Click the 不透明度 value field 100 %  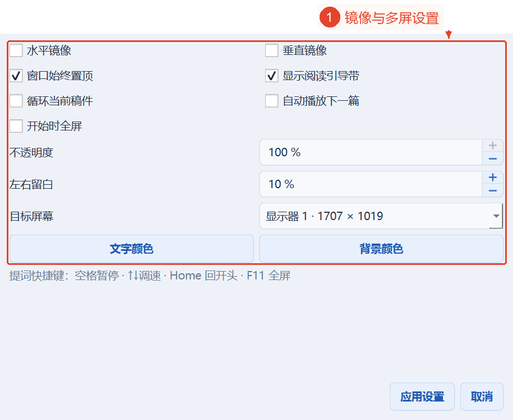[371, 152]
